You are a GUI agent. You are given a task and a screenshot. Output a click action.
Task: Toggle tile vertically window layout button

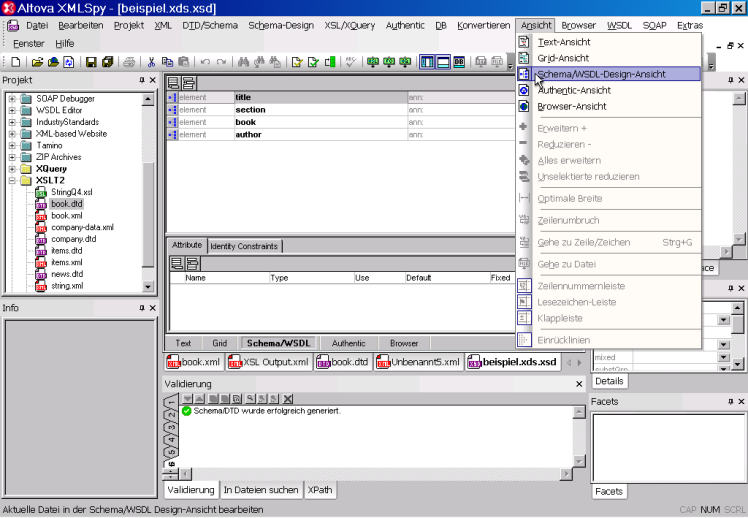tap(427, 62)
